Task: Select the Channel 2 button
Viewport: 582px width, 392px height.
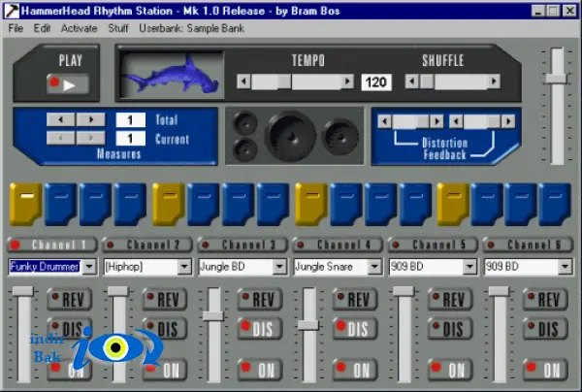Action: (x=147, y=245)
